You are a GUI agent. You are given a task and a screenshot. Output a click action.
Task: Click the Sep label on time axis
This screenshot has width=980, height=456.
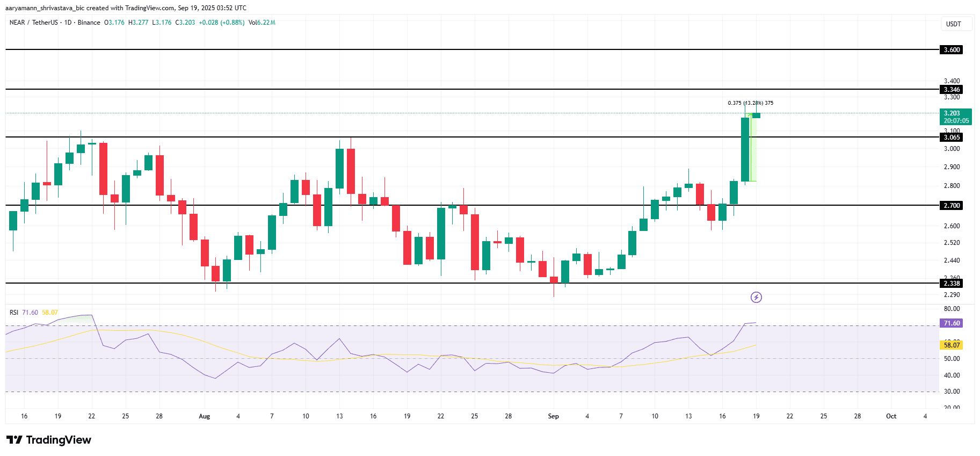[x=553, y=416]
